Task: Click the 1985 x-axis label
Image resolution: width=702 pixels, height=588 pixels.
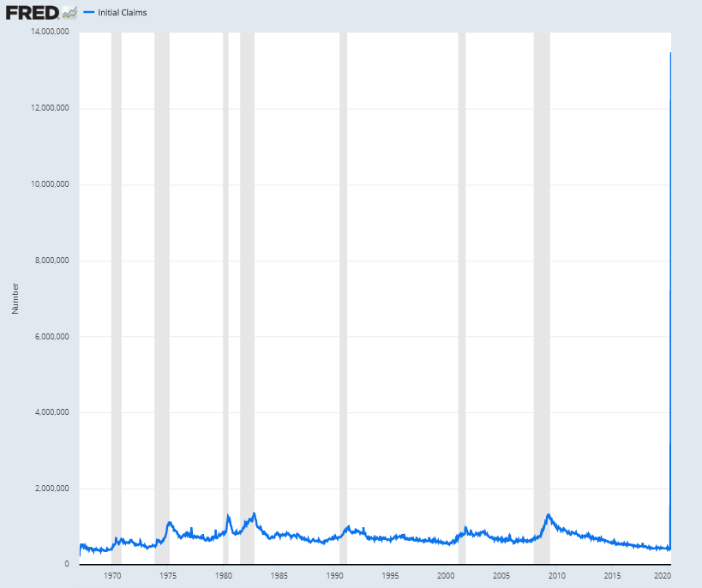Action: (x=279, y=576)
